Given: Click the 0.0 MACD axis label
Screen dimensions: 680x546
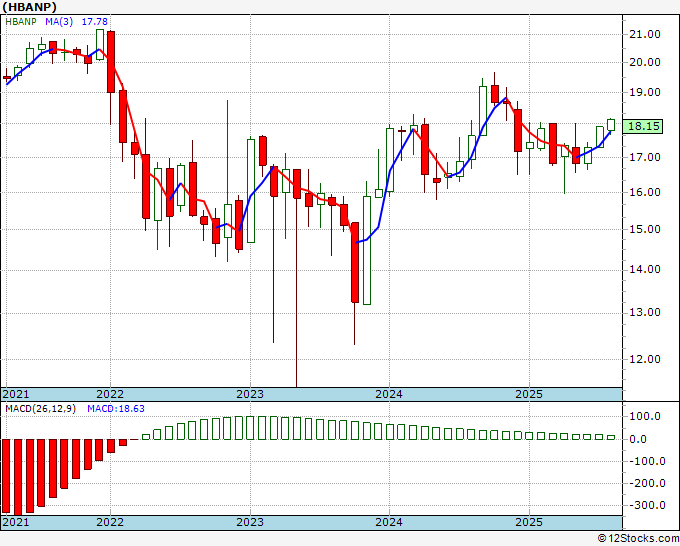Looking at the screenshot, I should point(638,439).
